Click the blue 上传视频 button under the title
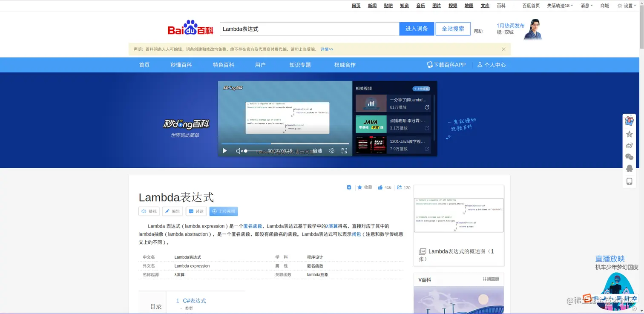Screen dimensions: 644x314 (x=224, y=211)
